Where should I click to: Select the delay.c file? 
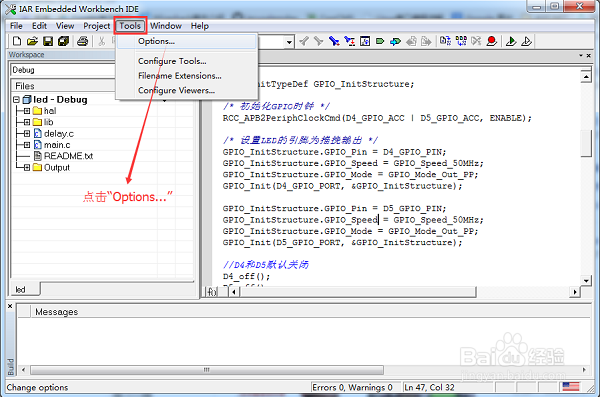[59, 134]
